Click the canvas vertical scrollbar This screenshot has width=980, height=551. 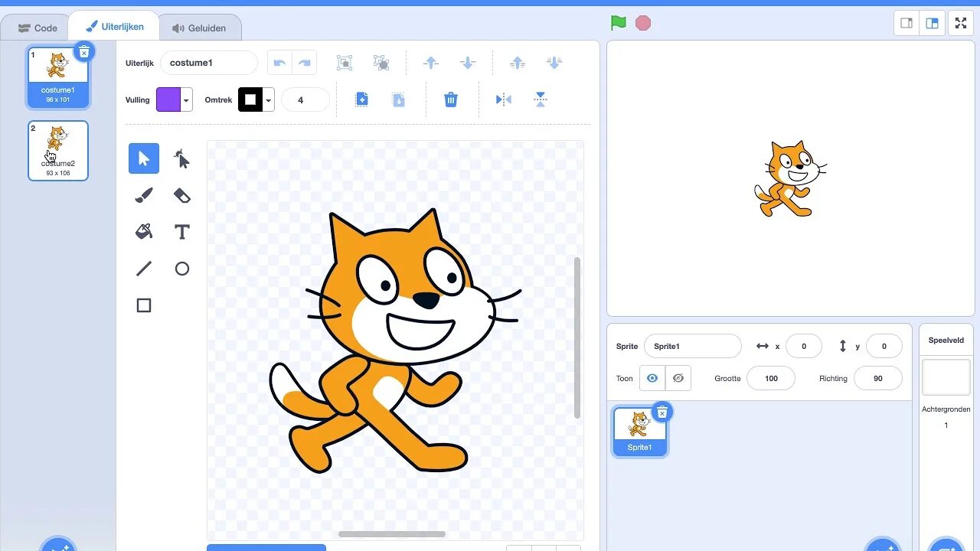tap(577, 337)
